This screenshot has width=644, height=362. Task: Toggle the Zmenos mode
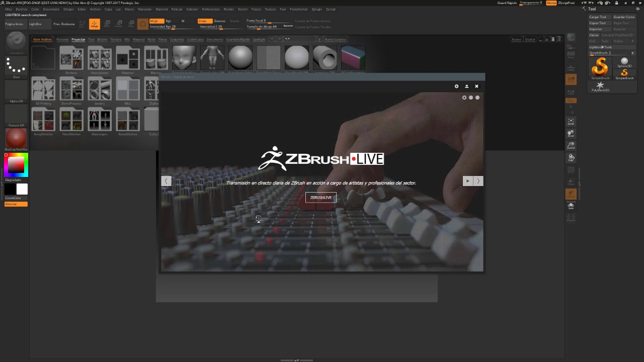(x=220, y=21)
